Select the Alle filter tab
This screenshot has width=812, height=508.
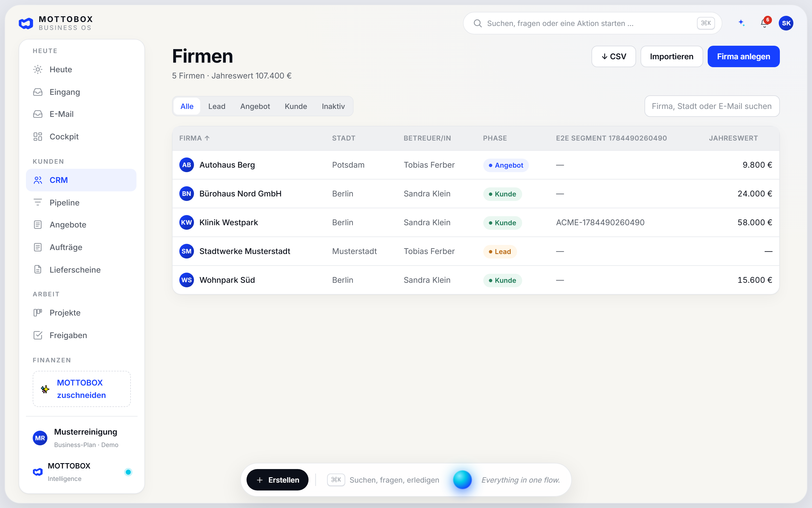click(x=187, y=106)
